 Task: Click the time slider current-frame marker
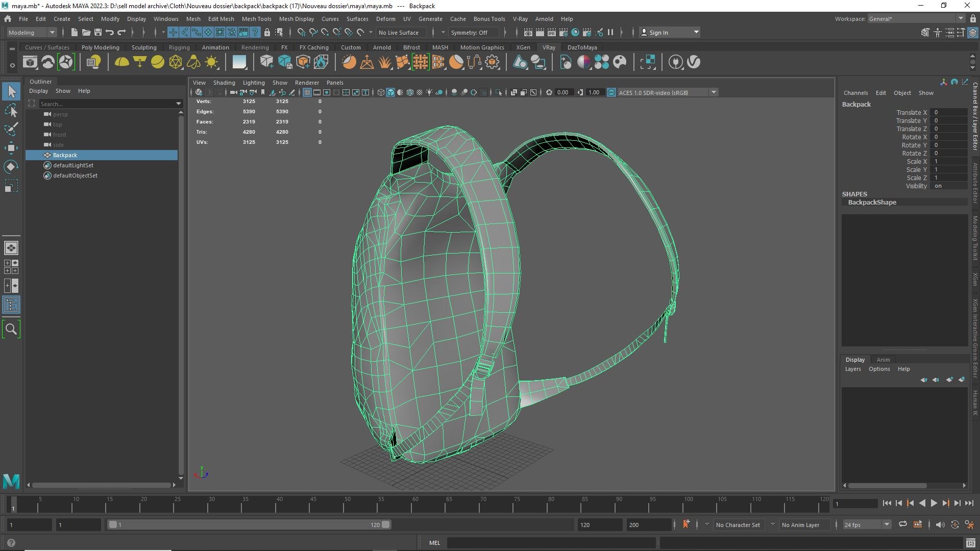point(13,505)
